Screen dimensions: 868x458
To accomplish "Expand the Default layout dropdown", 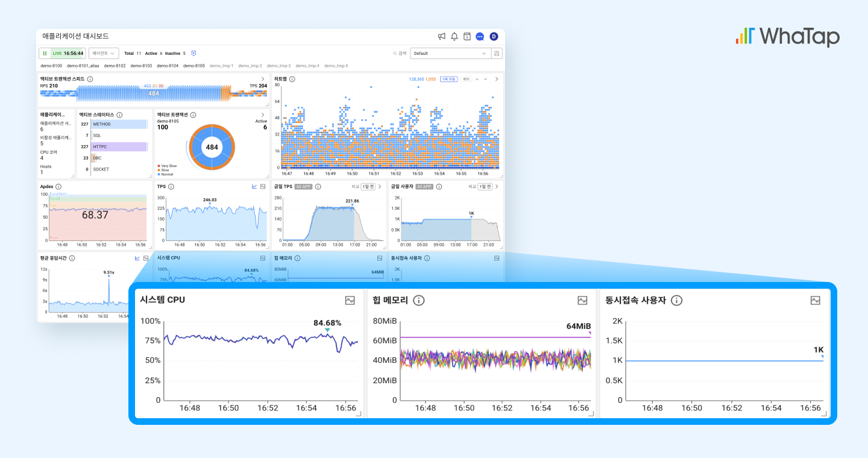I will 450,54.
